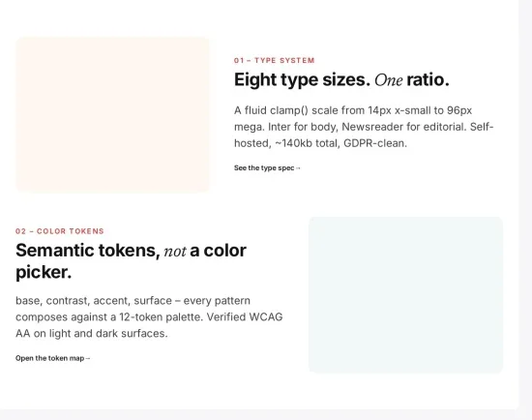Click the 'GDPR-clean' text

(375, 143)
